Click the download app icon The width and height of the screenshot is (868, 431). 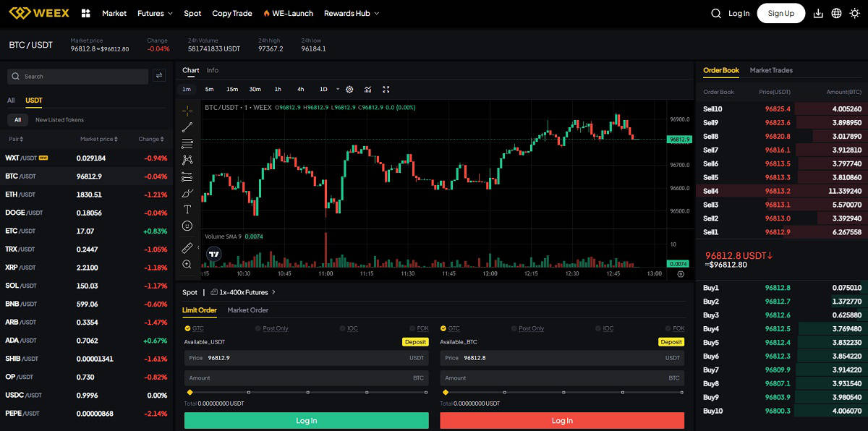819,13
